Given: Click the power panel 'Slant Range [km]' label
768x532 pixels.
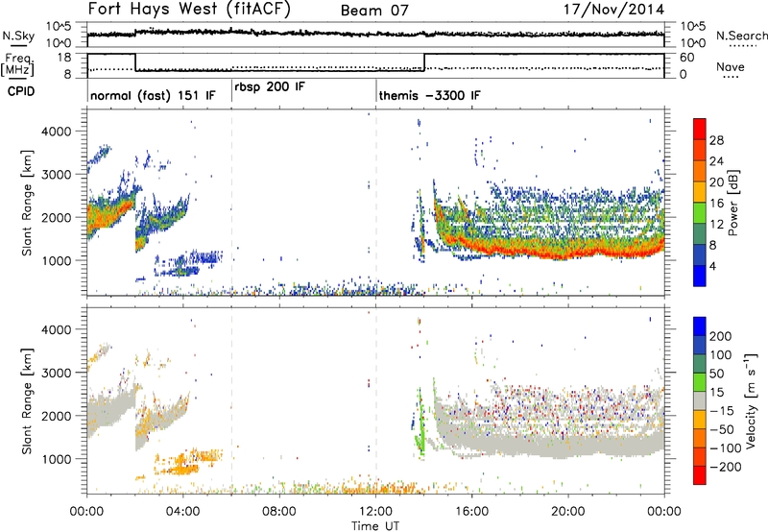Looking at the screenshot, I should pos(27,203).
